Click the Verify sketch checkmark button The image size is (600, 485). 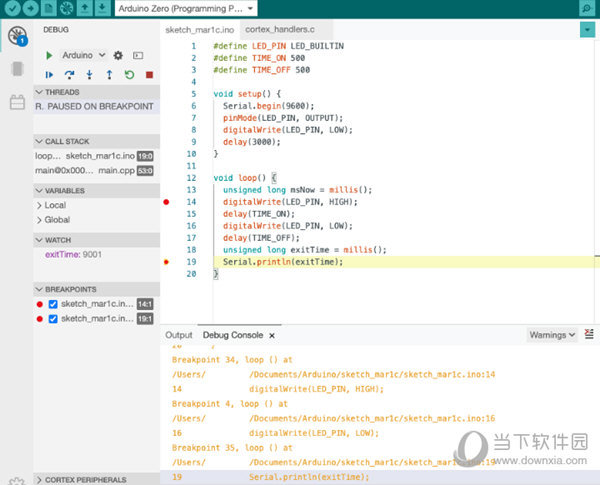click(12, 8)
